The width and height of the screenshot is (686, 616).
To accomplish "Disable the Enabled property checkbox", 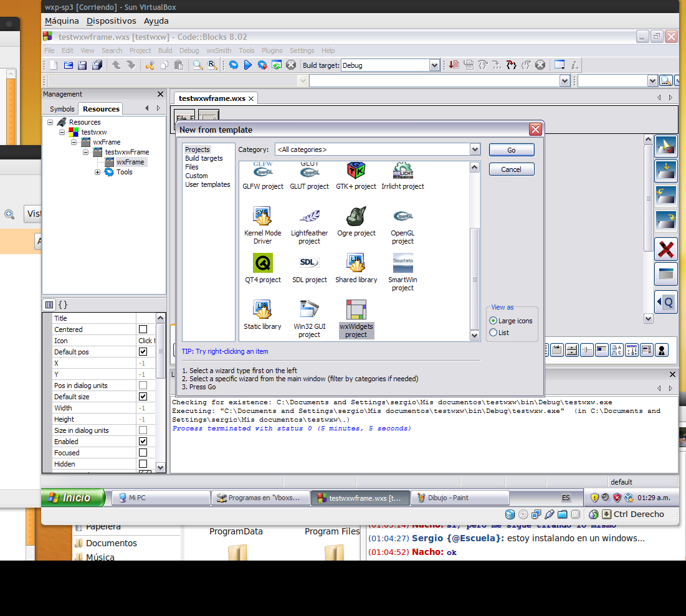I will point(141,442).
